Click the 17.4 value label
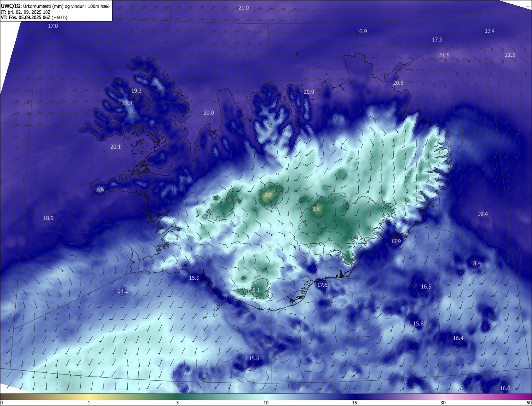The height and width of the screenshot is (406, 532). tap(490, 31)
